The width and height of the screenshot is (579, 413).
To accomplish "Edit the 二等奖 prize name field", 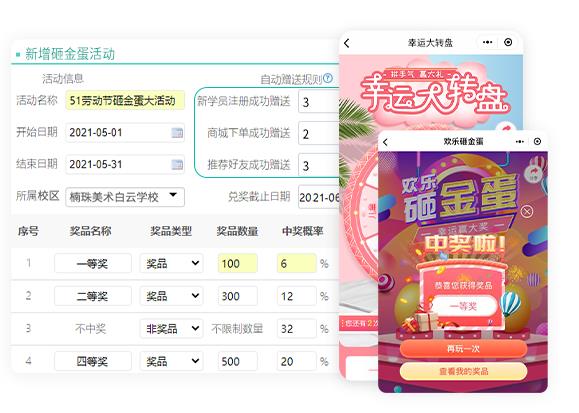I will [93, 296].
